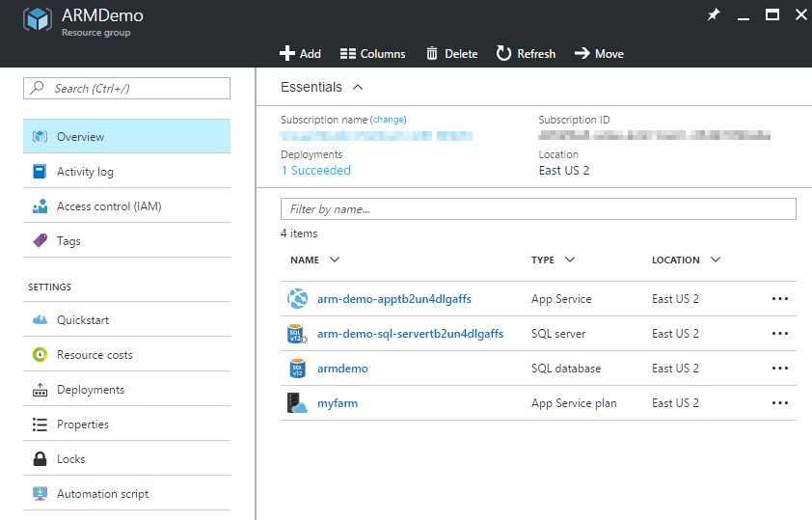Image resolution: width=812 pixels, height=520 pixels.
Task: Open the Tags menu item
Action: click(127, 240)
